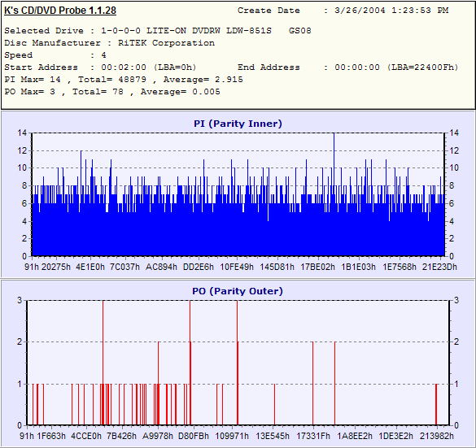The width and height of the screenshot is (476, 448).
Task: Click the first PO spike reaching 3
Action: (x=103, y=363)
